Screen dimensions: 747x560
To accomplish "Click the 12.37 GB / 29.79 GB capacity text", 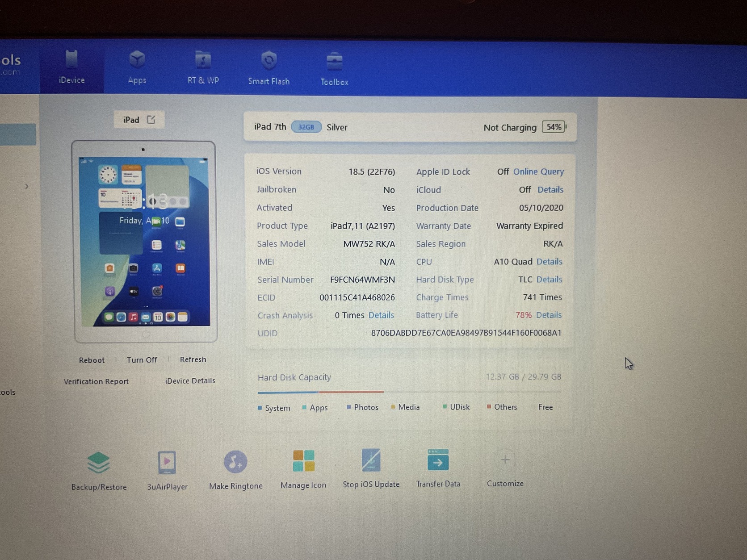I will [523, 376].
